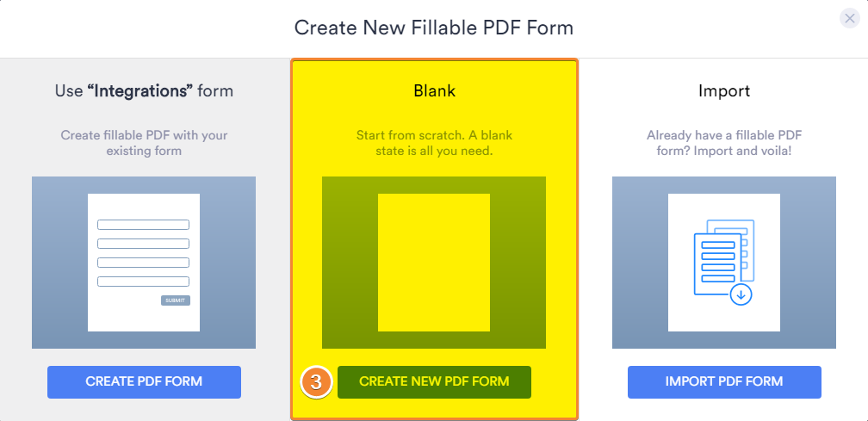The height and width of the screenshot is (421, 868).
Task: Click the "Already have a fillable PDF" text
Action: pos(724,143)
